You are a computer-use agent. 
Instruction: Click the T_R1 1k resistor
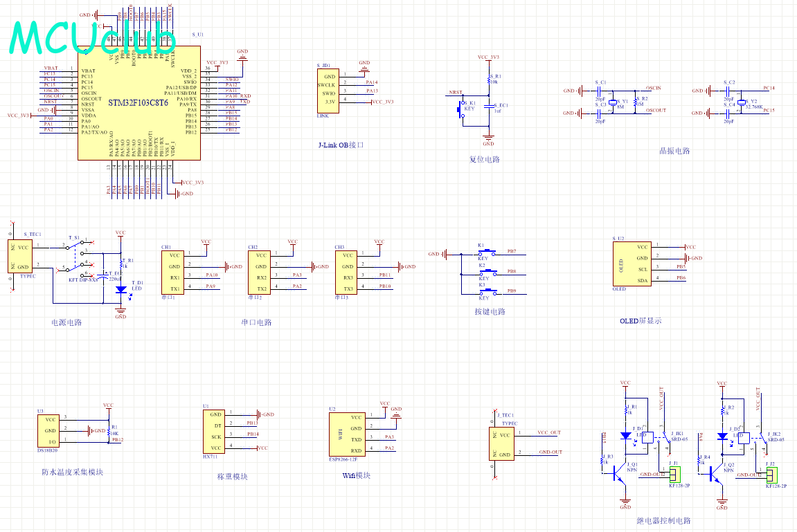121,264
